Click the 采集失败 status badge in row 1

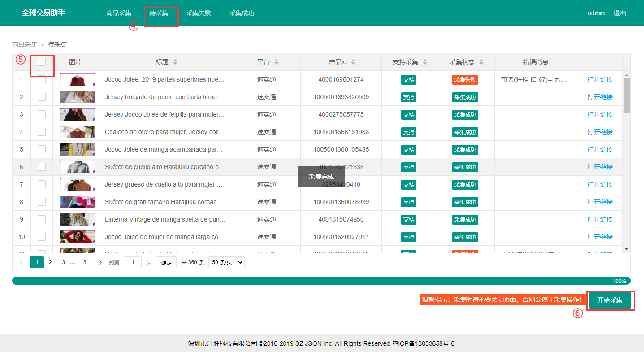point(465,80)
